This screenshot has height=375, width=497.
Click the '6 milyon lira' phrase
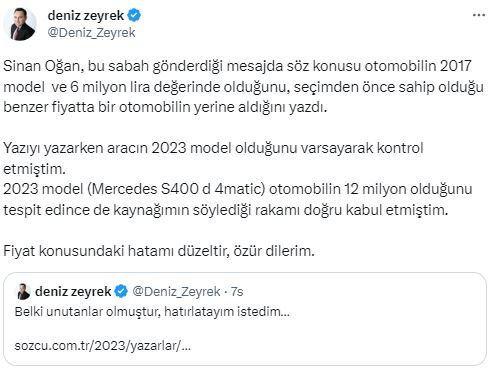coord(111,87)
